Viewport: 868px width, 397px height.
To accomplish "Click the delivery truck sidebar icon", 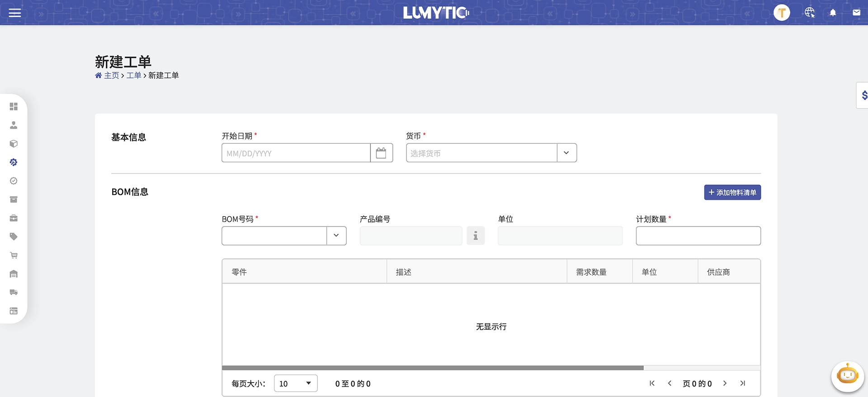I will (x=14, y=292).
